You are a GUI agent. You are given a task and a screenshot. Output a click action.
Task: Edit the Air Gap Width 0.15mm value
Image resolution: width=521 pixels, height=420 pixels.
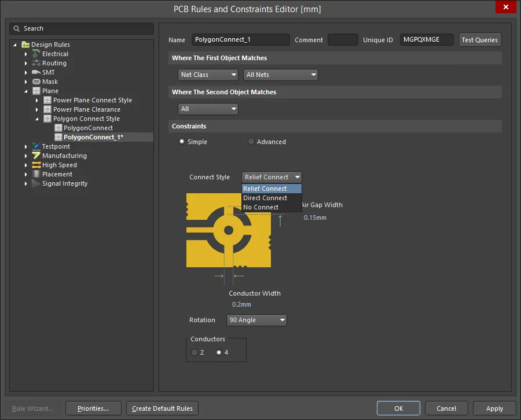[315, 218]
